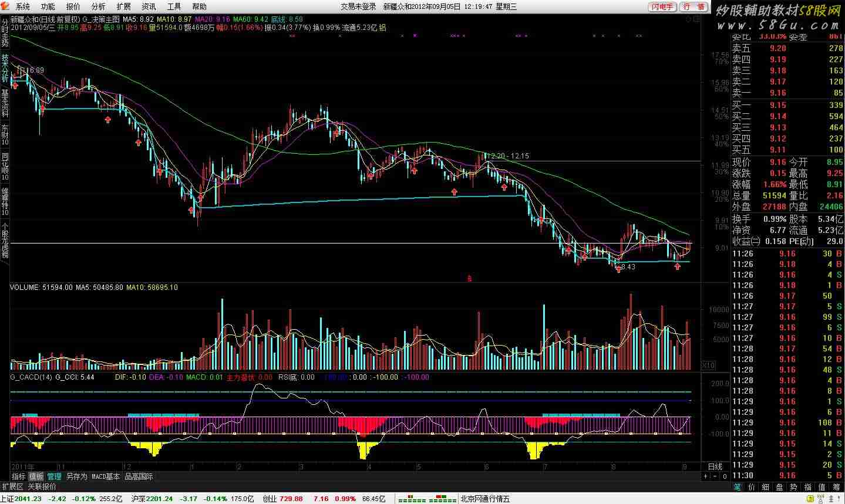Switch to the 笔 tick detail tab

[737, 487]
